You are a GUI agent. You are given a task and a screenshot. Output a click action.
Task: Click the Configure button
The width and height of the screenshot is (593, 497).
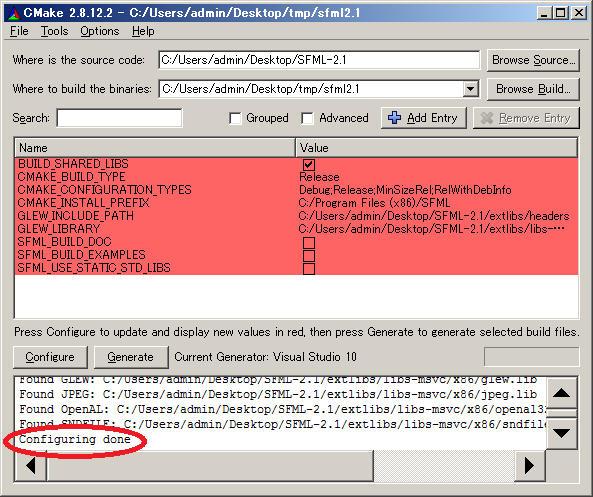point(50,357)
